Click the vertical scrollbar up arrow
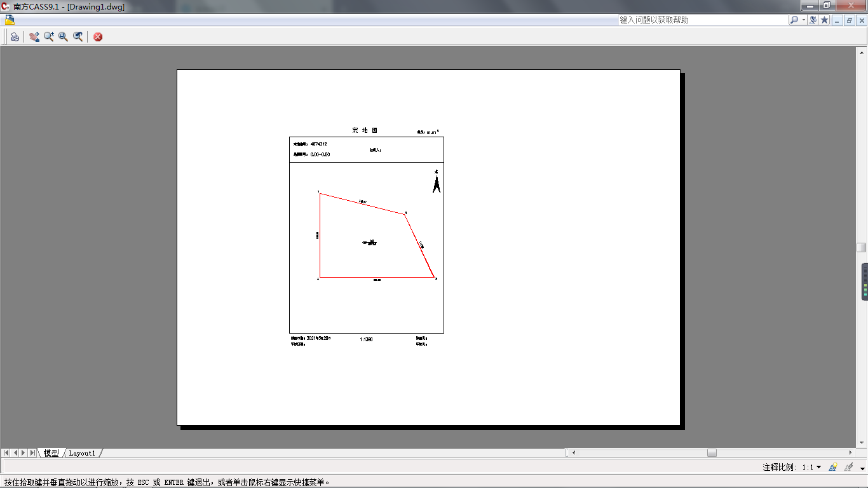This screenshot has width=868, height=488. (x=861, y=51)
